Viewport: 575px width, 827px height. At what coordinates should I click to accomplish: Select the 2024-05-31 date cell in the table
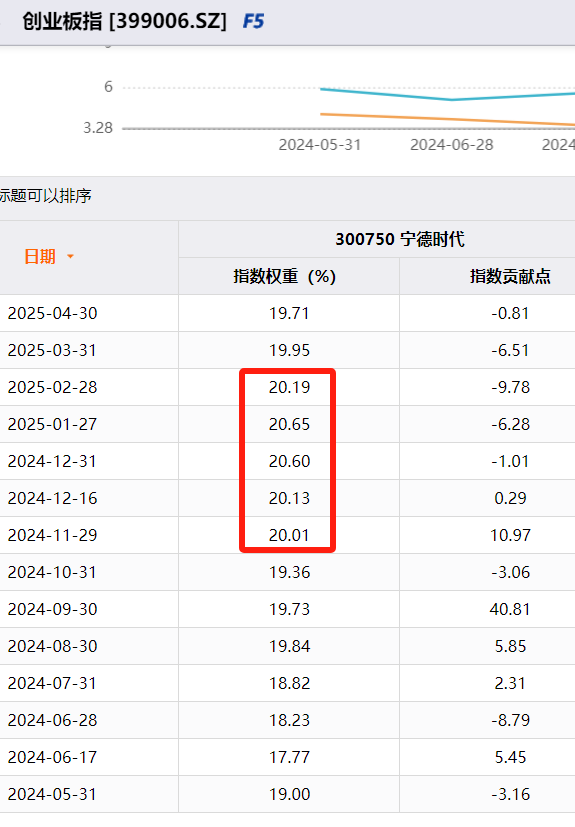pos(52,794)
